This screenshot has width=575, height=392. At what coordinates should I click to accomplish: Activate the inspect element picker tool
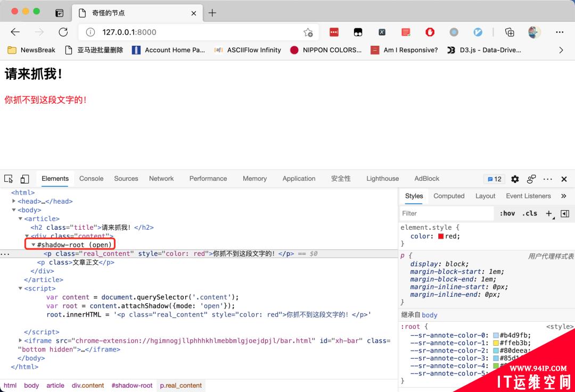pyautogui.click(x=9, y=179)
